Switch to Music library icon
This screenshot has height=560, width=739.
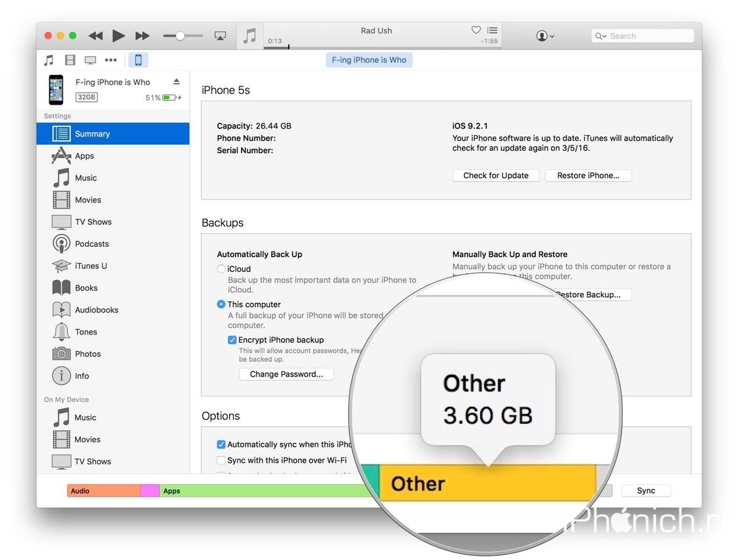(49, 60)
